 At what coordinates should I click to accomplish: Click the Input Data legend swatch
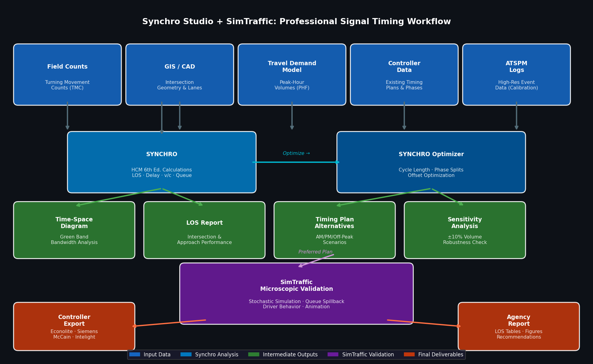point(135,355)
